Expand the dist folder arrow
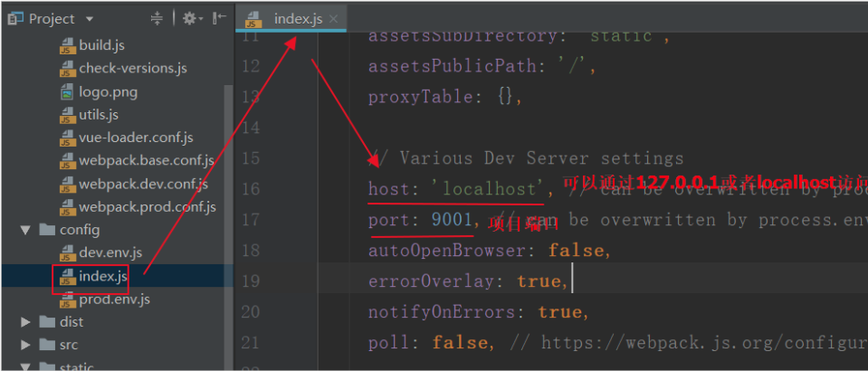868x371 pixels. [25, 322]
